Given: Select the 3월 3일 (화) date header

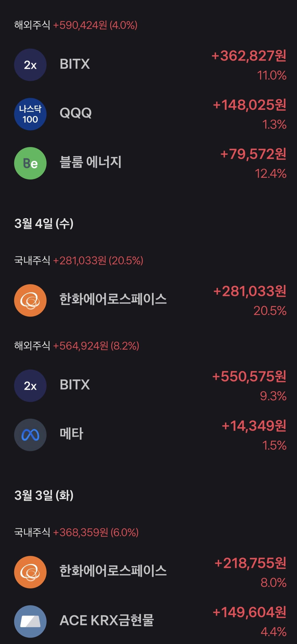Looking at the screenshot, I should click(x=44, y=495).
